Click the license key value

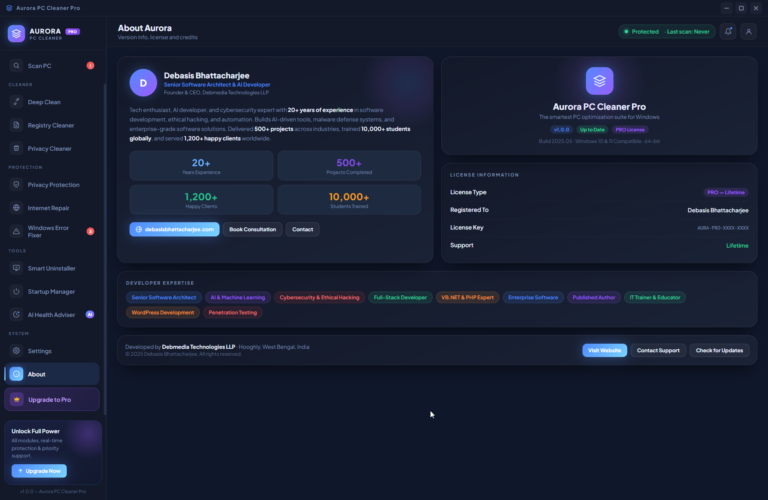[723, 228]
